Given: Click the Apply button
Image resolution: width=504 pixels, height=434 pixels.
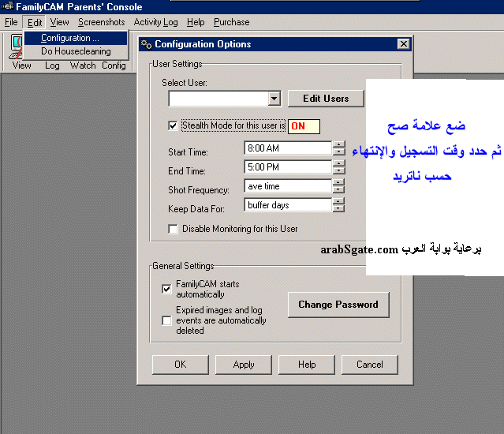Looking at the screenshot, I should 243,365.
